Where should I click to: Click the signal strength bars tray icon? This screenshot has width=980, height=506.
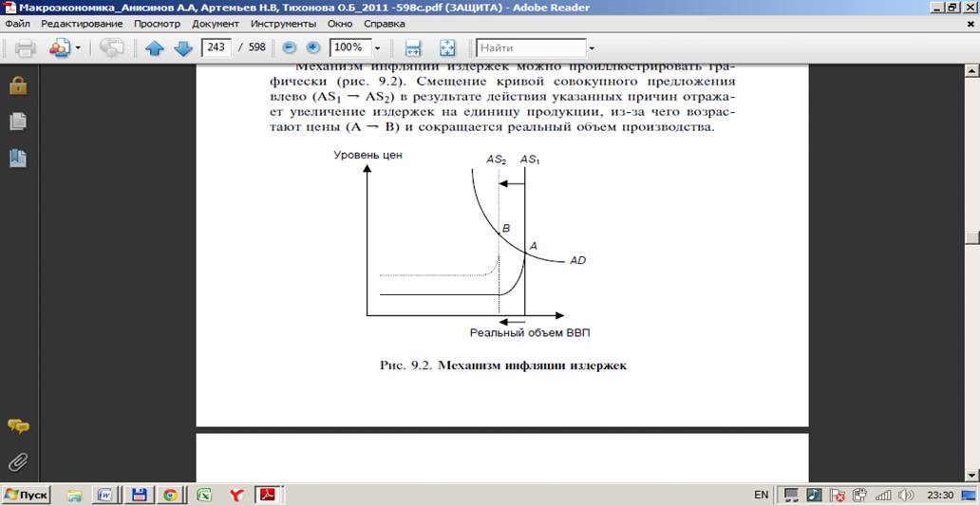pyautogui.click(x=884, y=496)
